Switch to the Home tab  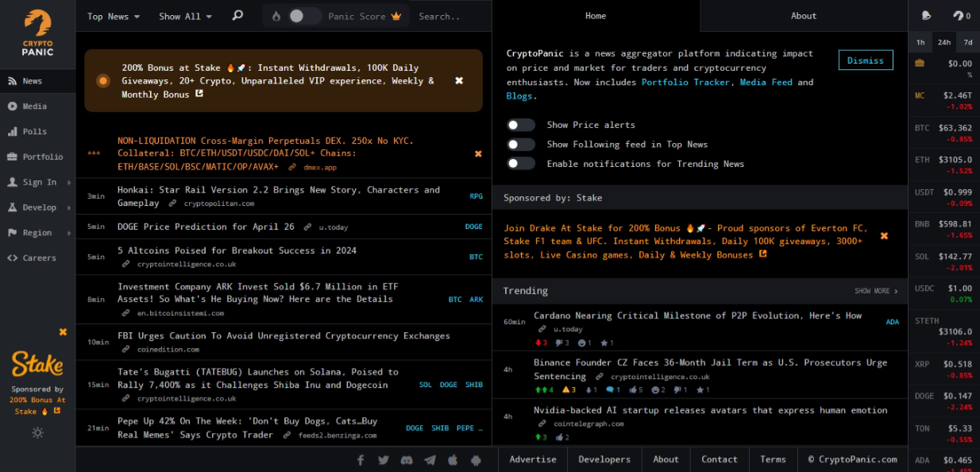point(596,16)
